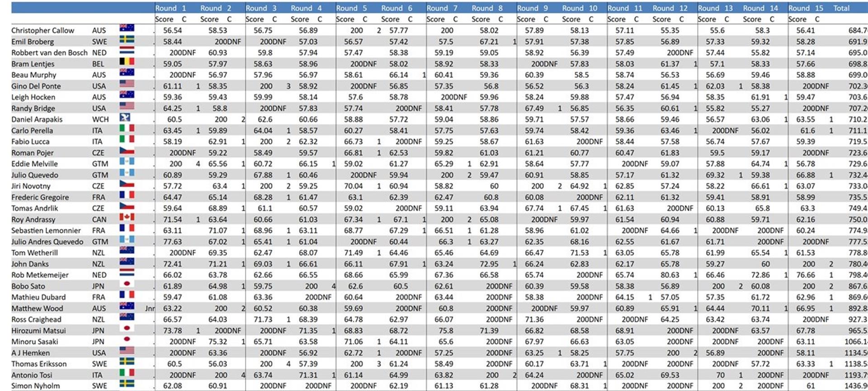Click the name cell 'Simon Nyholm'
Viewport: 868px width, 391px height.
click(35, 386)
